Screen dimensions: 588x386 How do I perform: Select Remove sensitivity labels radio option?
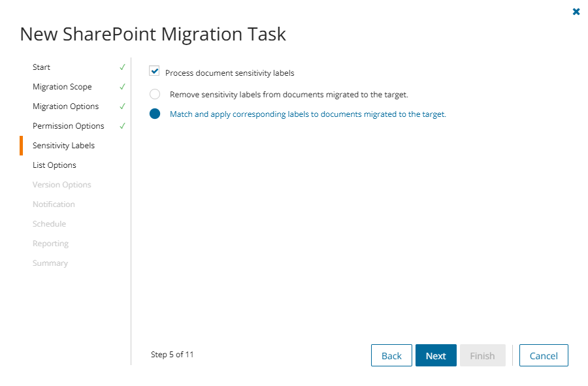[x=155, y=94]
